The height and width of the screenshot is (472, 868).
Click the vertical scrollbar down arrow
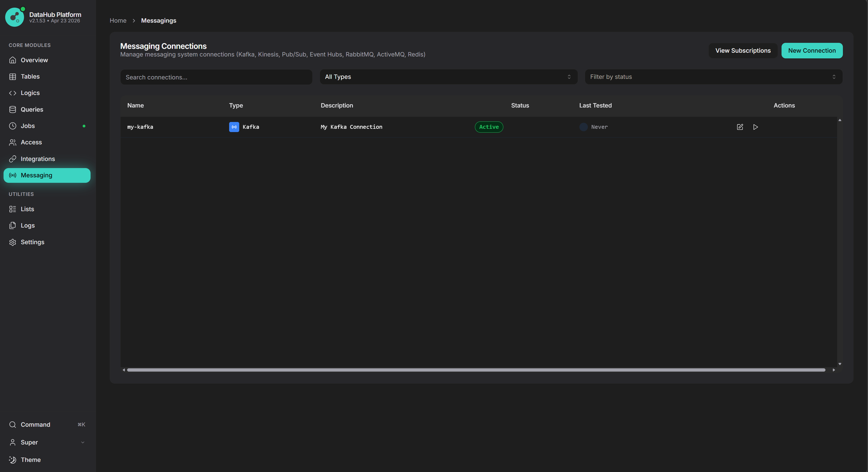840,364
